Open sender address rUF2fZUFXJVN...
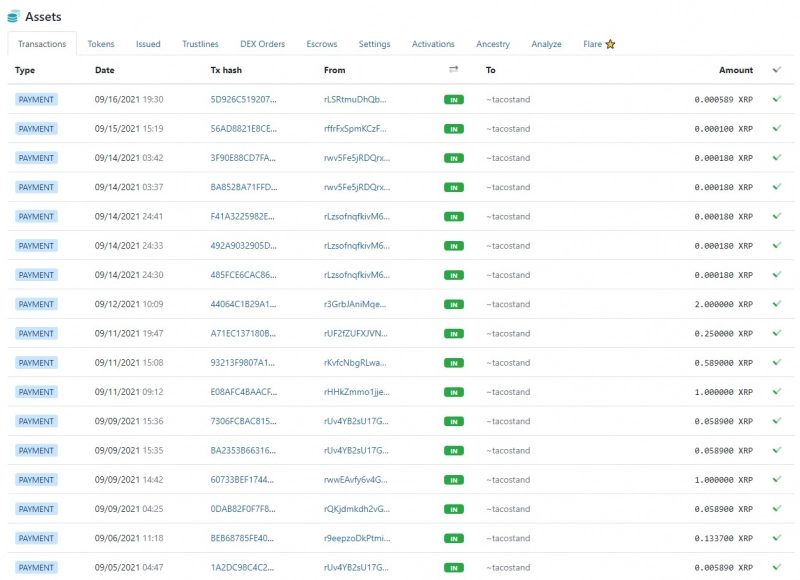Screen dimensions: 800x580 356,334
